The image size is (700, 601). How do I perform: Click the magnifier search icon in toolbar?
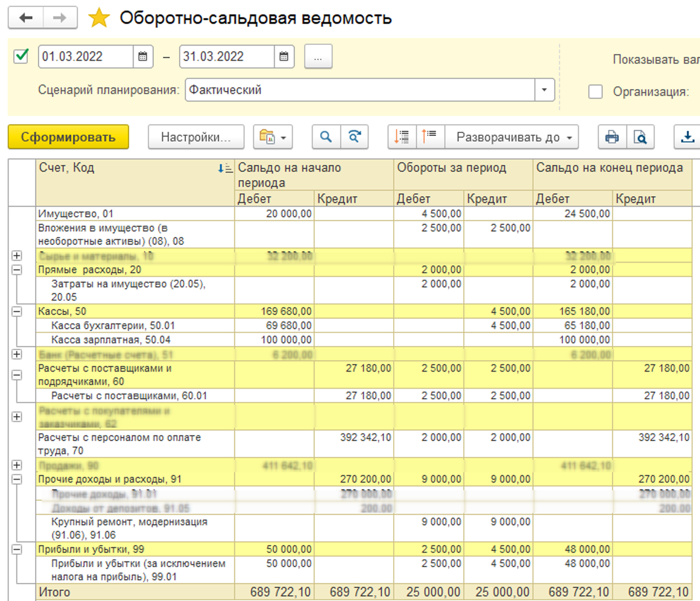pyautogui.click(x=326, y=137)
